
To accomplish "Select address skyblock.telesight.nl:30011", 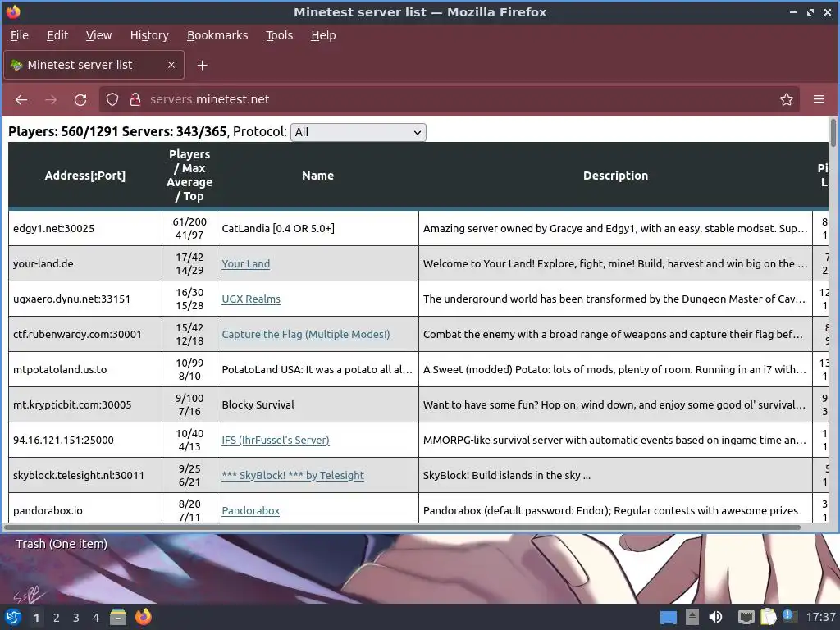I will (79, 475).
